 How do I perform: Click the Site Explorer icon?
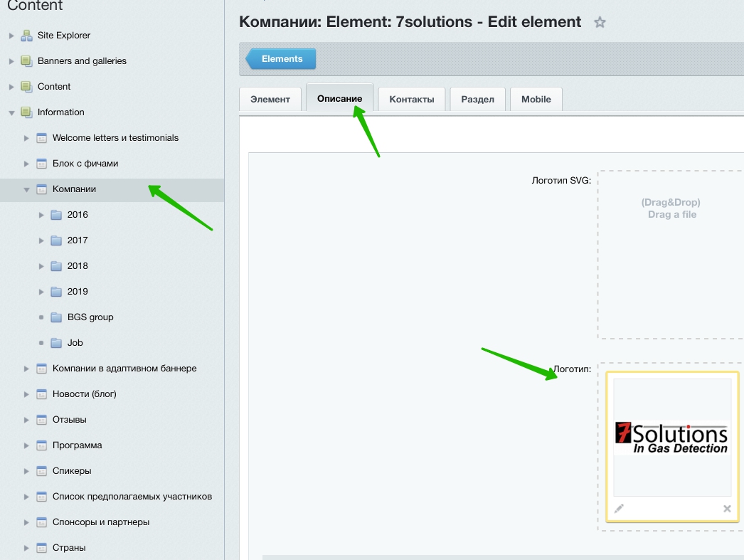tap(26, 36)
